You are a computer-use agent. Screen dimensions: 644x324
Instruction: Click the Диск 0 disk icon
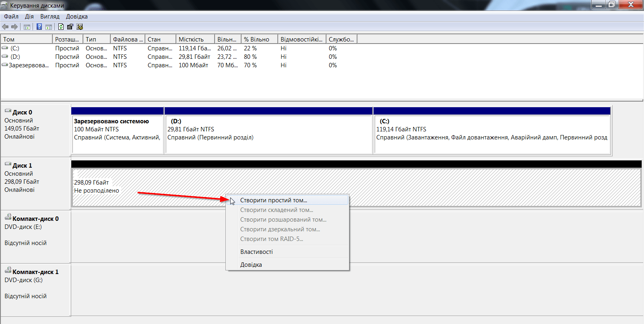[8, 111]
